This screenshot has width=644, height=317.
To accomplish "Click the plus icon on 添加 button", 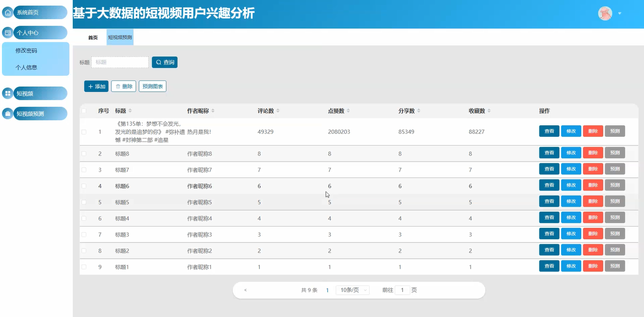I will click(x=90, y=86).
